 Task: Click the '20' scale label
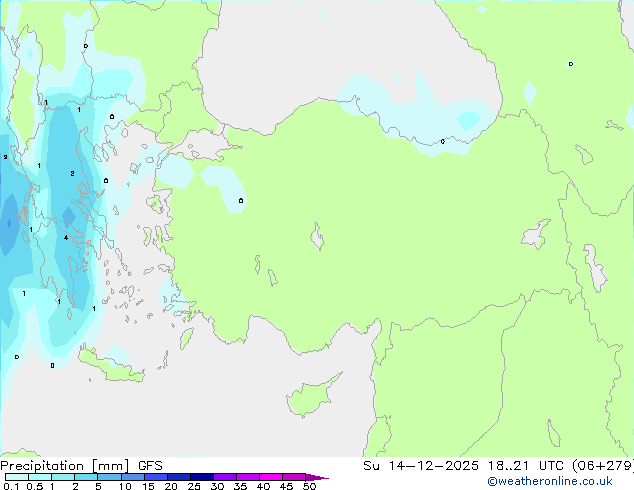click(171, 486)
